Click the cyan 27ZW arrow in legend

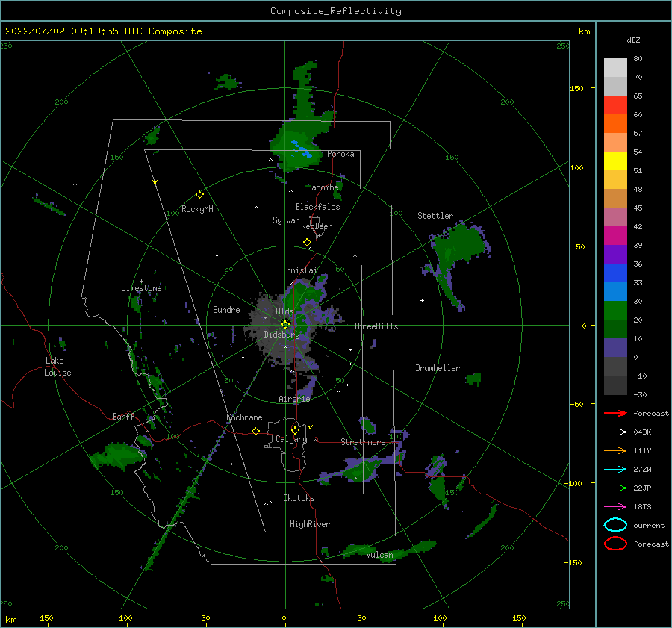[615, 470]
